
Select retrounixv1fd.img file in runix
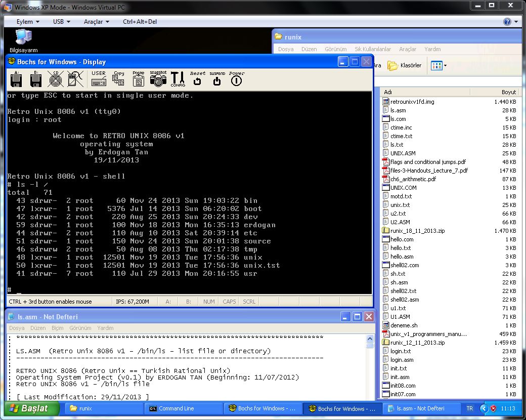click(x=412, y=101)
